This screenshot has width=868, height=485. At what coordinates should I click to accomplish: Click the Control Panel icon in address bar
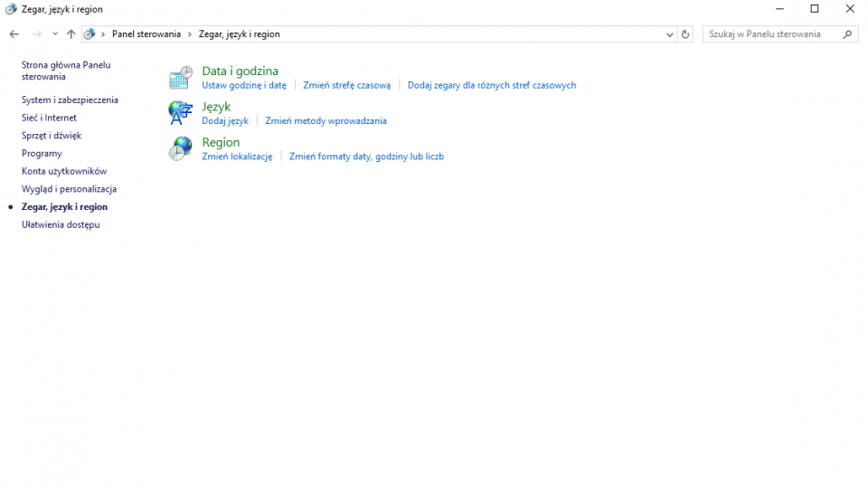coord(90,34)
